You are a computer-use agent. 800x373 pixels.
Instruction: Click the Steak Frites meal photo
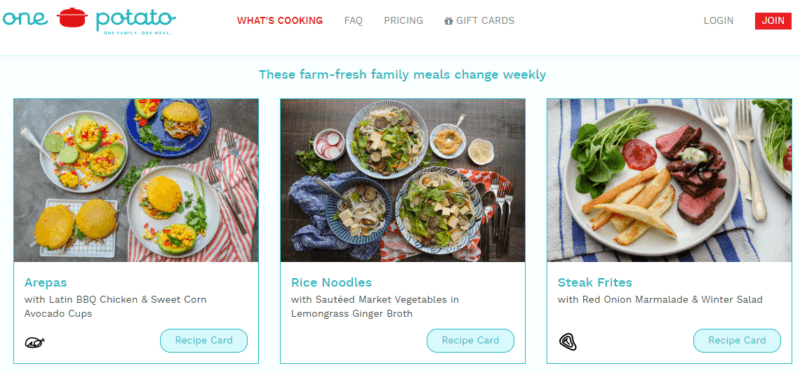tap(669, 180)
